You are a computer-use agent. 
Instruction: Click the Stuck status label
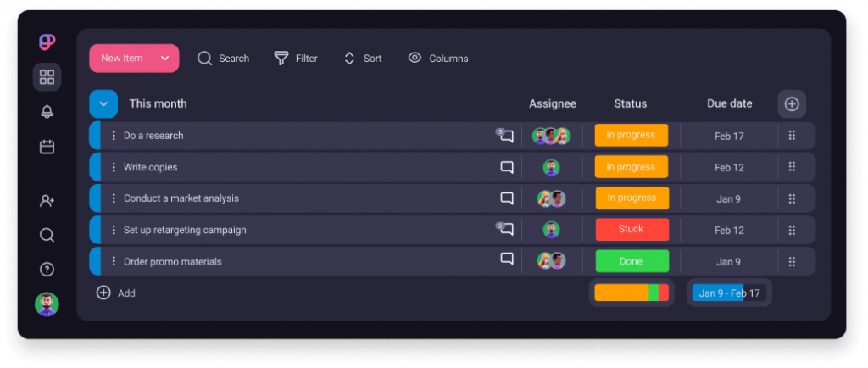[631, 230]
